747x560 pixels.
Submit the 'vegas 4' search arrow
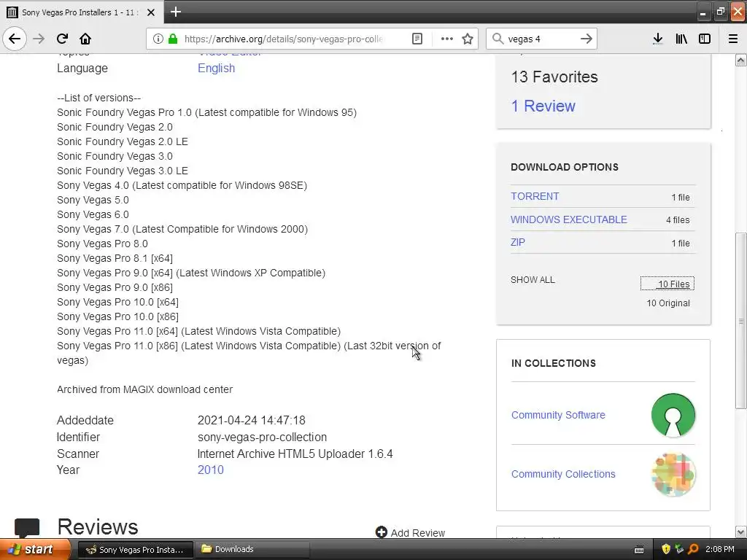point(587,39)
